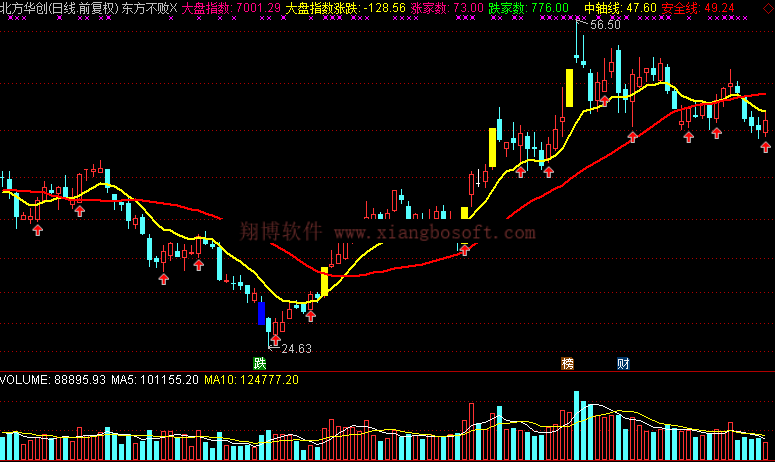The image size is (775, 462).
Task: Select the tallest cyan volume bar
Action: pyautogui.click(x=576, y=425)
